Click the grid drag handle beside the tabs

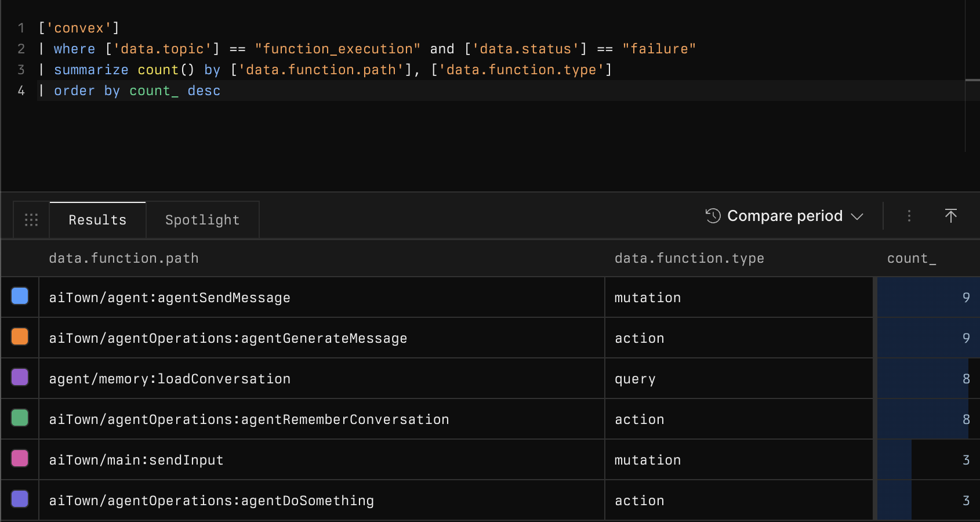point(31,219)
